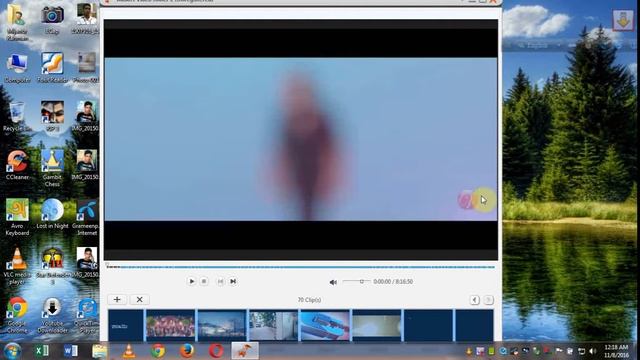Skip to the next clip
640x360 pixels.
[x=233, y=281]
